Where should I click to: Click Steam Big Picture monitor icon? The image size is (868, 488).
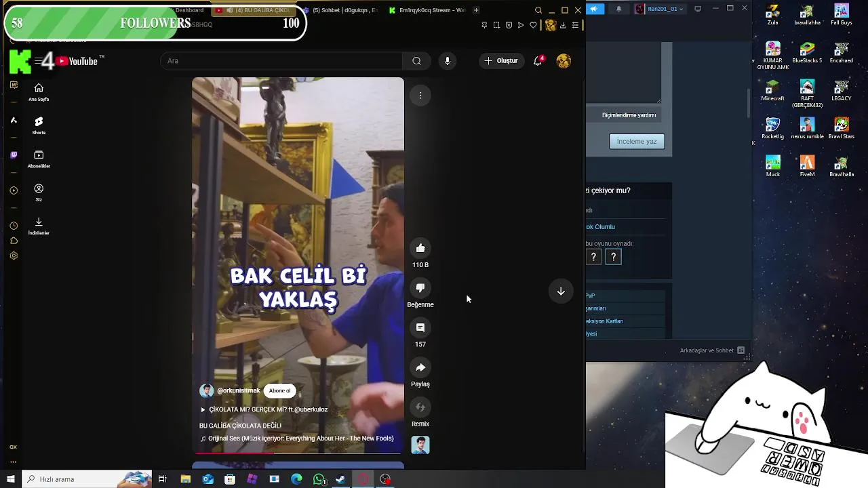[698, 9]
